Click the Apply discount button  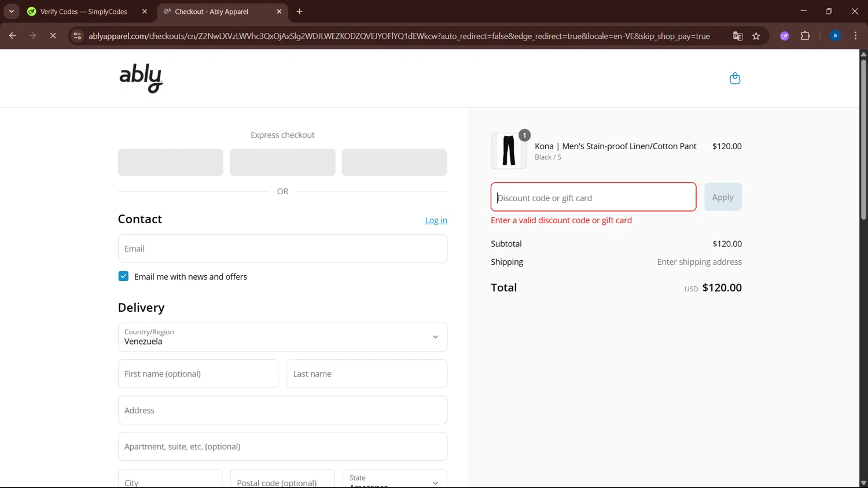(723, 197)
